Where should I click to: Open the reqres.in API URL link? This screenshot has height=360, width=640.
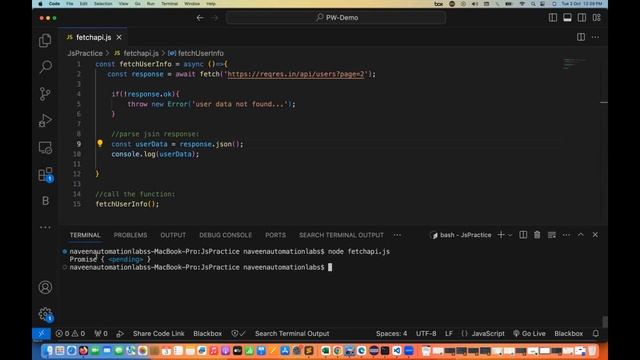pos(296,74)
